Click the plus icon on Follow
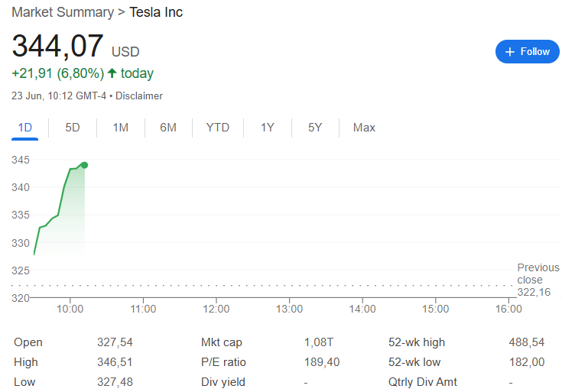Viewport: 575px width, 392px height. click(x=510, y=52)
